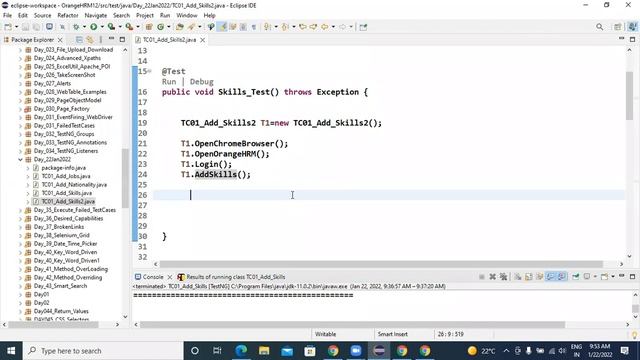
Task: Toggle Block Selection Mode toolbar button
Action: (x=243, y=27)
